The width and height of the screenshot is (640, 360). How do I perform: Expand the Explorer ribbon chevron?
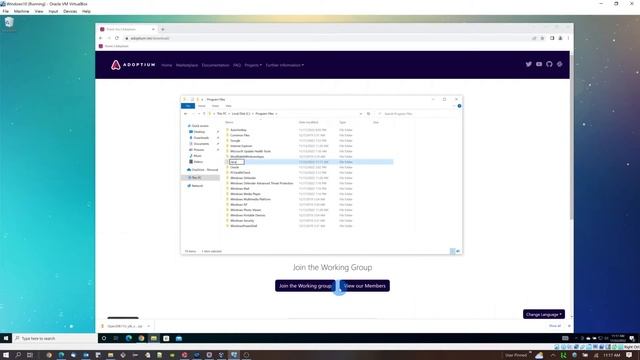(454, 106)
